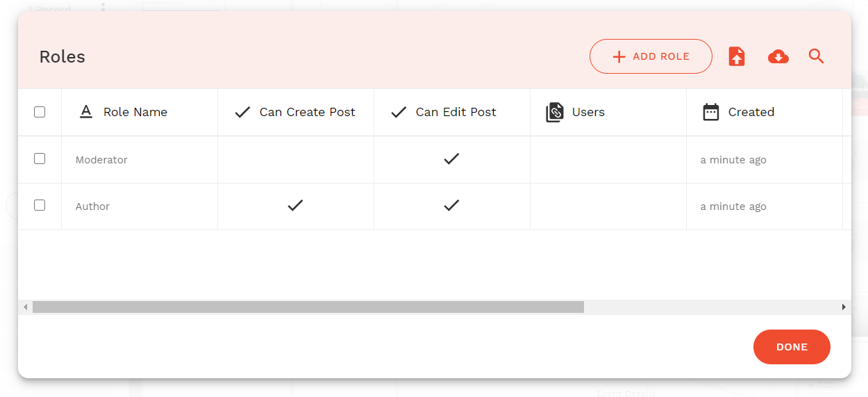Click the Role Name text-type icon

click(86, 112)
